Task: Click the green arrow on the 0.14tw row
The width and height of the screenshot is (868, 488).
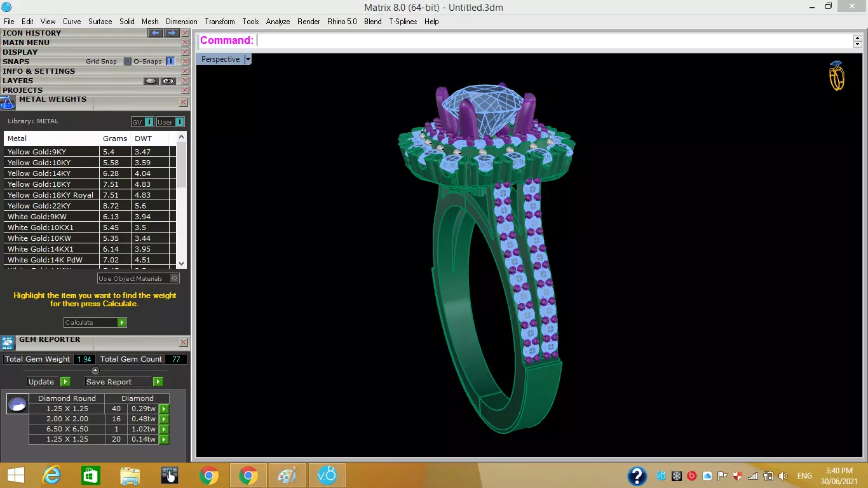Action: [164, 440]
